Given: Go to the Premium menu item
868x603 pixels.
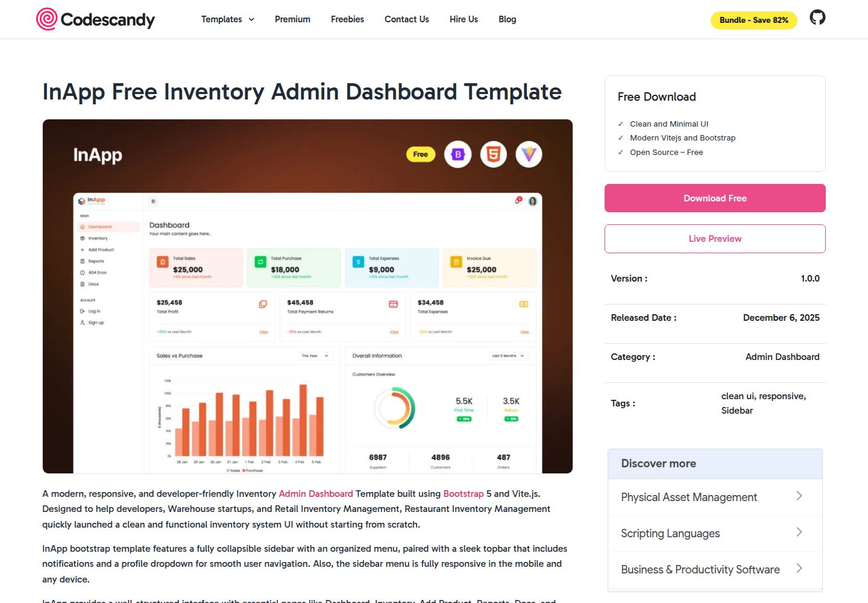Looking at the screenshot, I should 292,19.
